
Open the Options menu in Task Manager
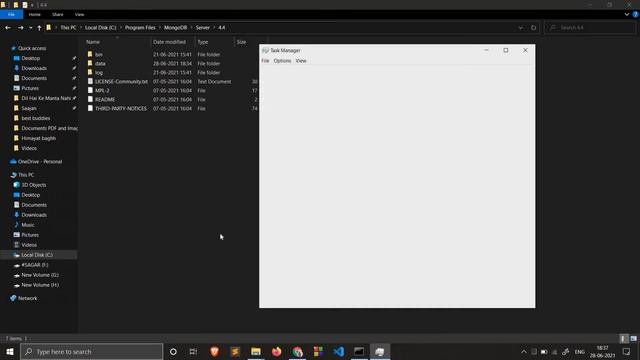[282, 61]
